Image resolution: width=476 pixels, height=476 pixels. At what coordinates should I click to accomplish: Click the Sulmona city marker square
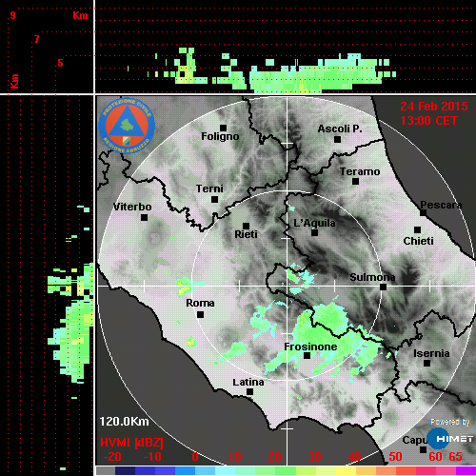tap(384, 287)
